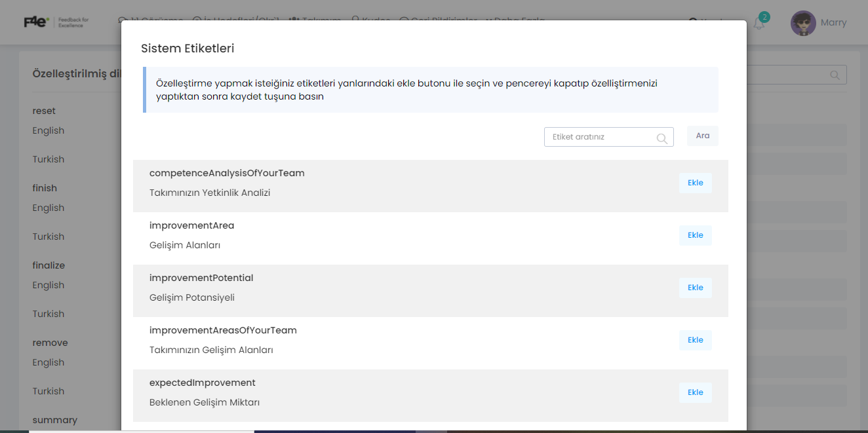Viewport: 868px width, 433px height.
Task: Click the reset label in background list
Action: point(44,111)
